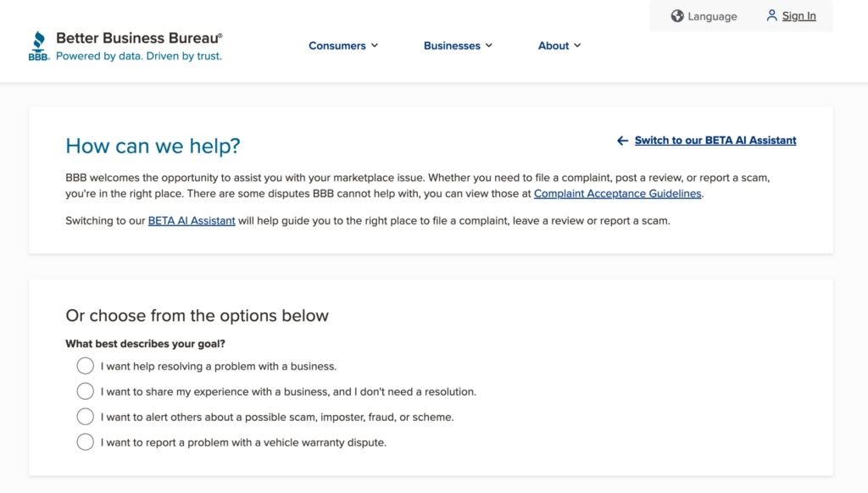Click the left arrow beside BETA AI Assistant
This screenshot has width=868, height=493.
click(622, 141)
